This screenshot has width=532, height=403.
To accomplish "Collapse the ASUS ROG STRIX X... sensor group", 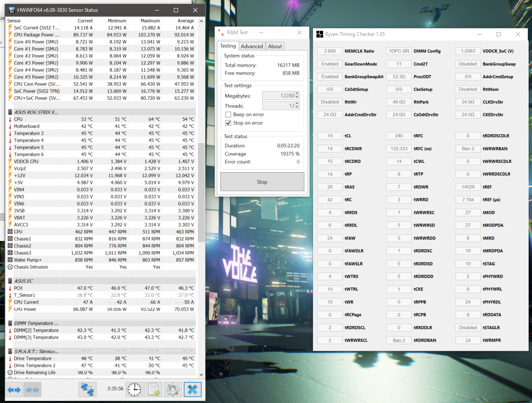I will [10, 112].
